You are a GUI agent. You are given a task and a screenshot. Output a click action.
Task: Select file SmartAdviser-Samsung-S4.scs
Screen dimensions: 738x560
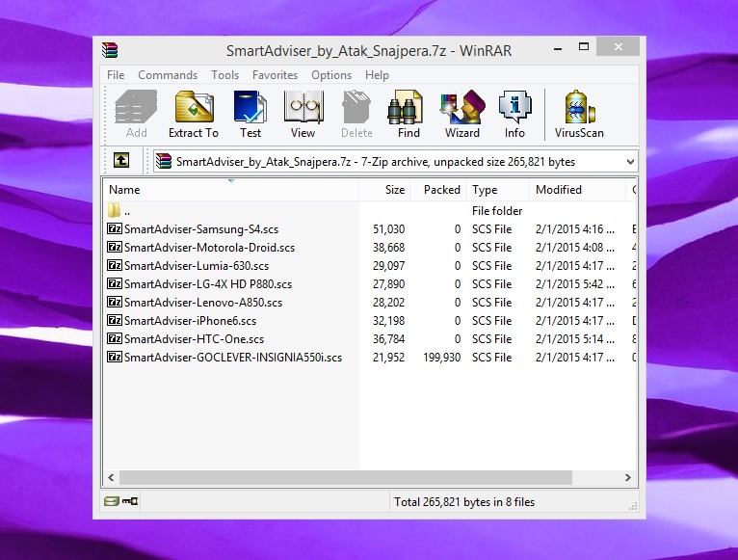coord(201,228)
